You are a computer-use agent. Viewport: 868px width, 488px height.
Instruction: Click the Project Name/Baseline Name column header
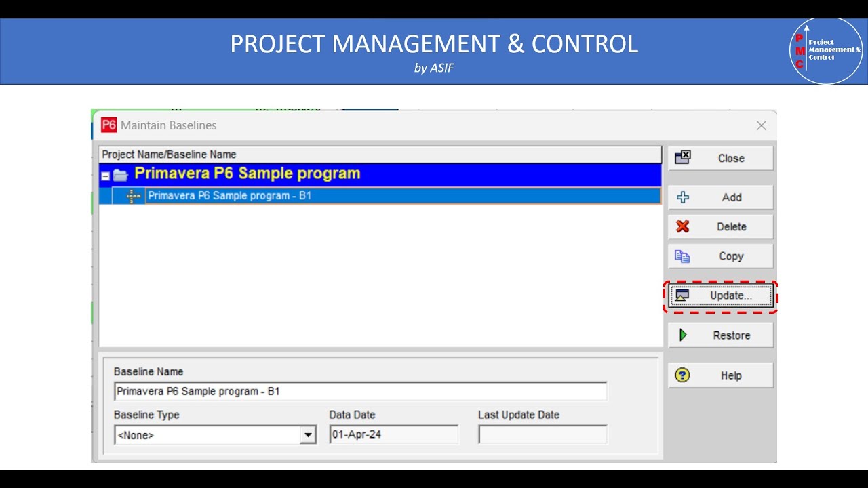pos(380,155)
